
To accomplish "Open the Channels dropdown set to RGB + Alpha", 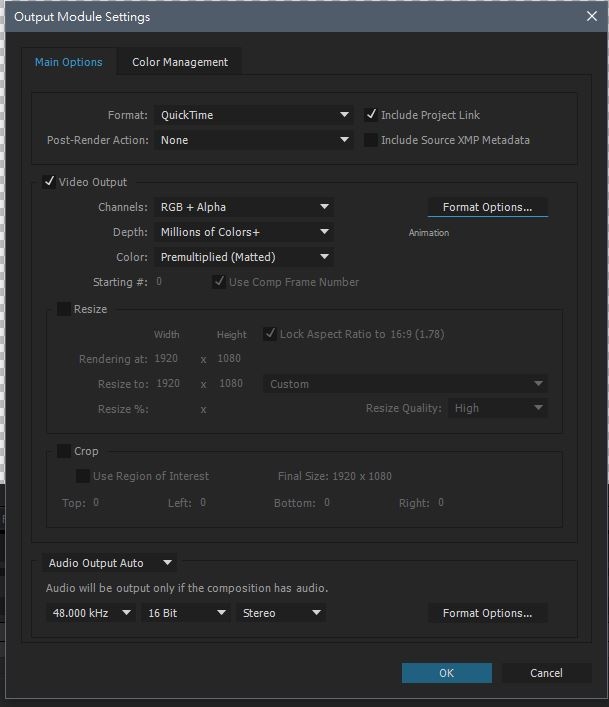I will pos(245,207).
